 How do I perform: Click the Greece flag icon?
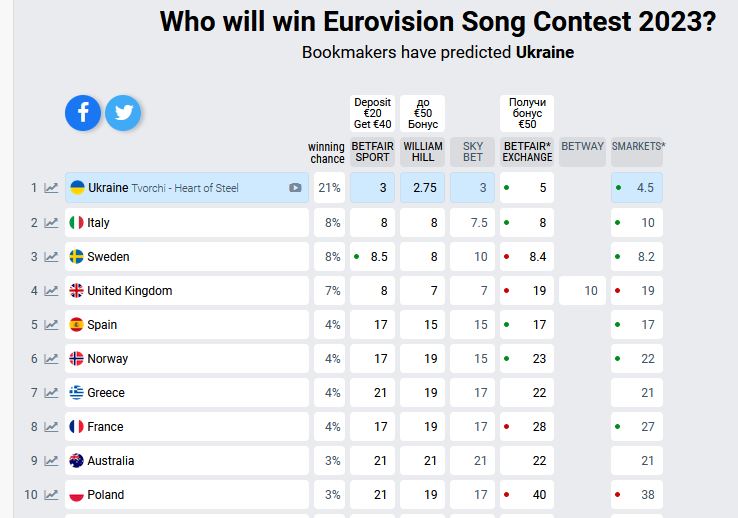77,393
